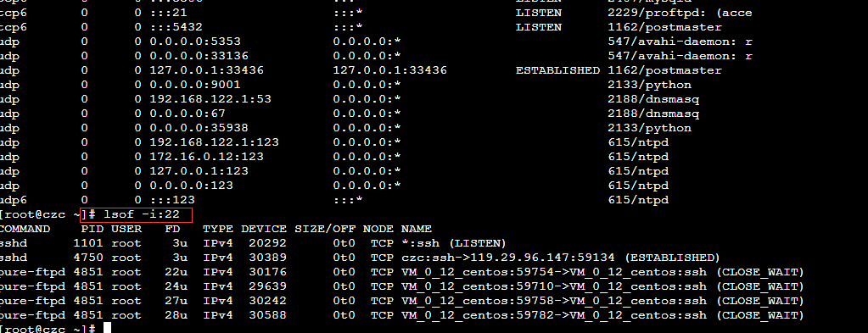Click the command lsof -i:22
Image resolution: width=868 pixels, height=333 pixels.
(142, 214)
